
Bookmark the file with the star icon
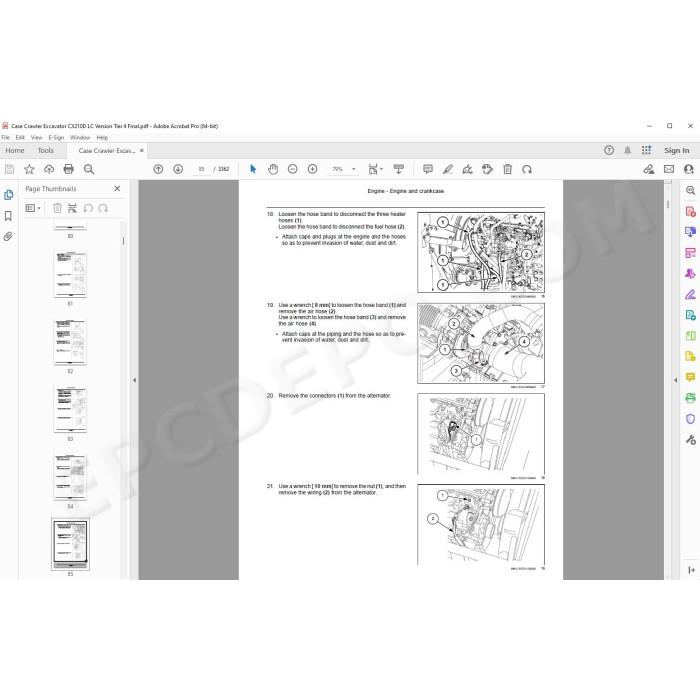29,169
